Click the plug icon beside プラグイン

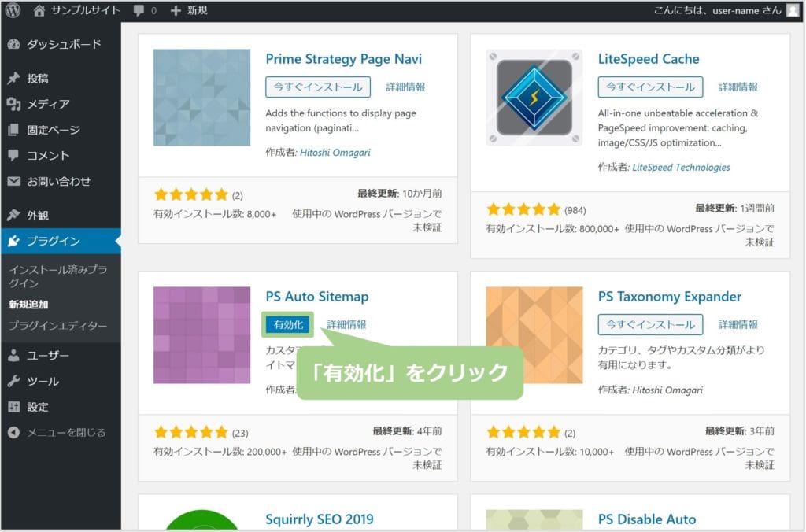14,241
